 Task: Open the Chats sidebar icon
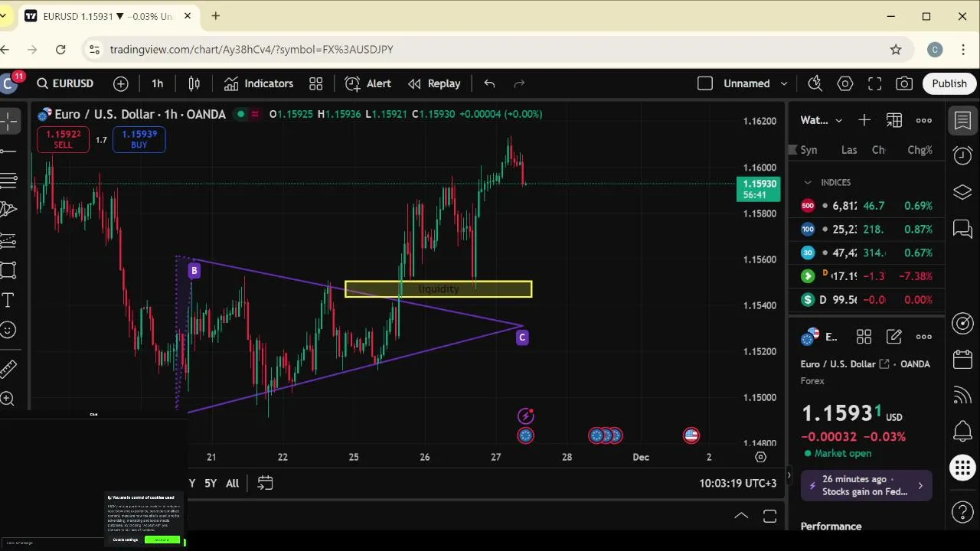click(x=962, y=228)
